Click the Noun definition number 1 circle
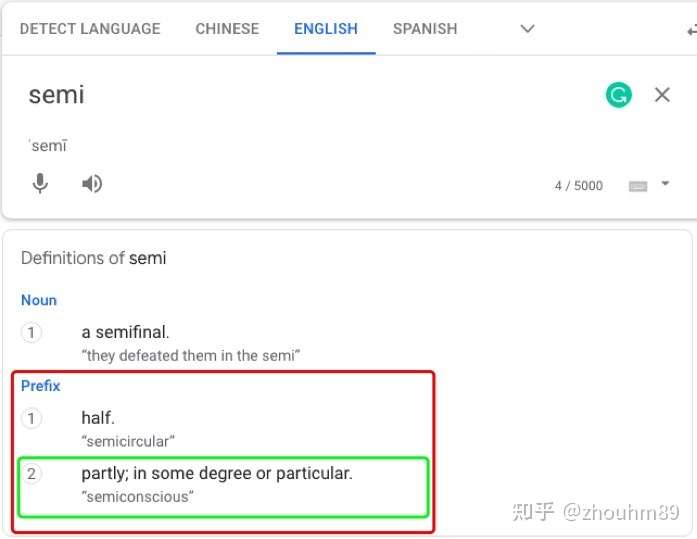Image resolution: width=697 pixels, height=539 pixels. 31,332
